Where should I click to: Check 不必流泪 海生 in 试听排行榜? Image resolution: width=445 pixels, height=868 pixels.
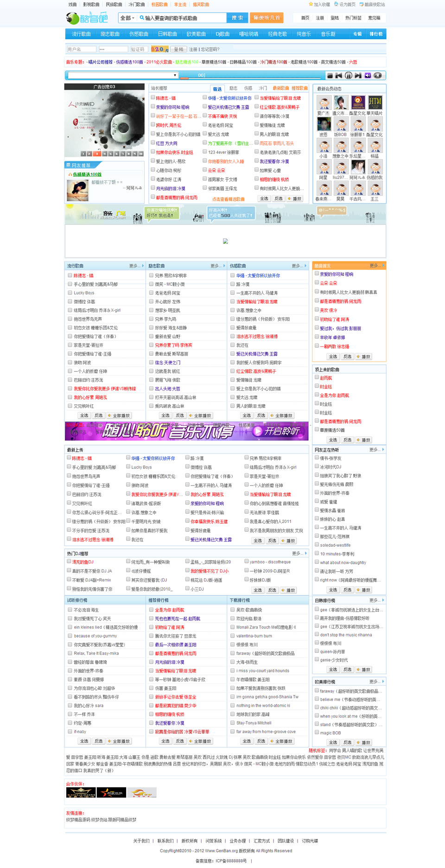point(70,610)
